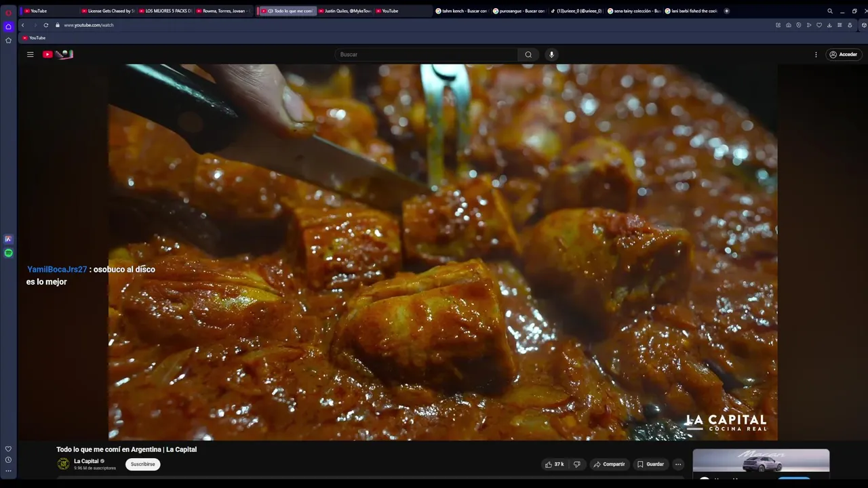868x488 pixels.
Task: Click the Buscar search input field
Action: [427, 54]
